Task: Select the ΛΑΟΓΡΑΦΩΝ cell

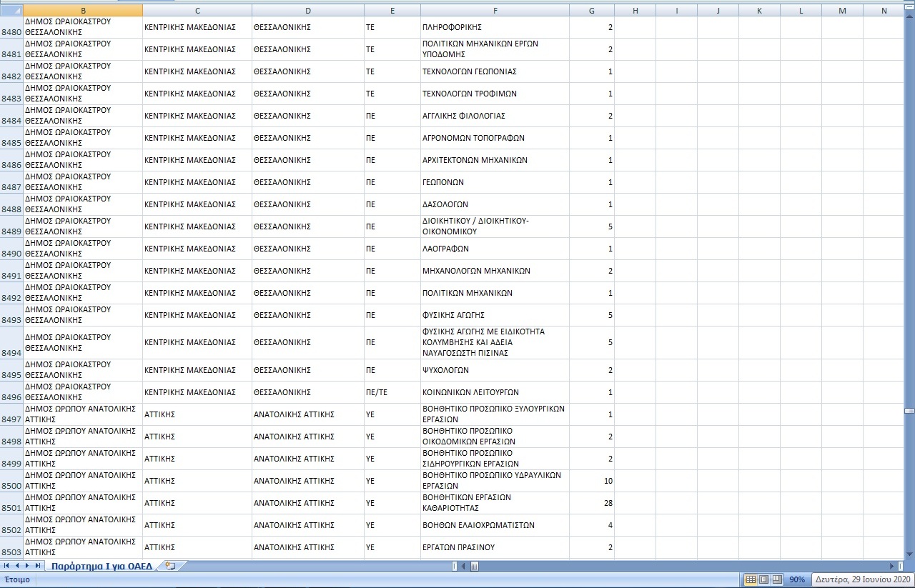Action: coord(495,249)
